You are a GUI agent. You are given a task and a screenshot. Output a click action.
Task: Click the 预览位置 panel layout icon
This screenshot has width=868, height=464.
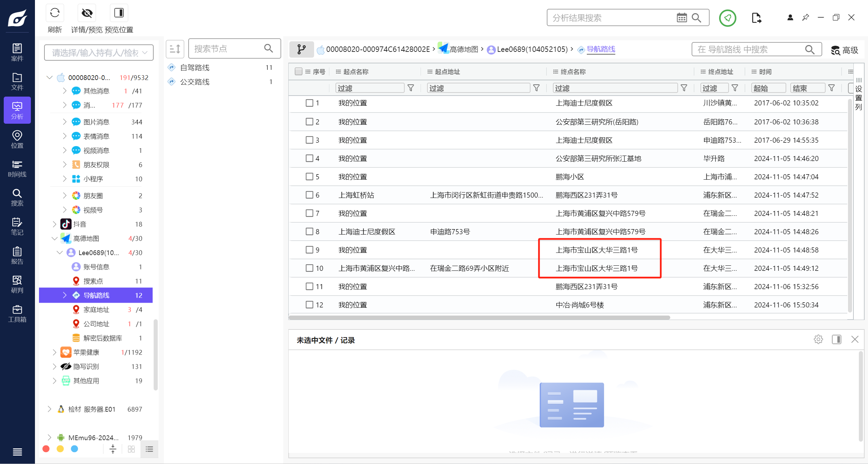pyautogui.click(x=119, y=13)
